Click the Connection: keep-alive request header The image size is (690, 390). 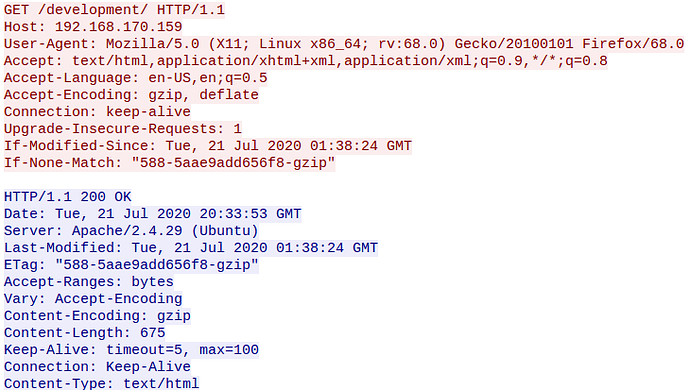point(97,112)
